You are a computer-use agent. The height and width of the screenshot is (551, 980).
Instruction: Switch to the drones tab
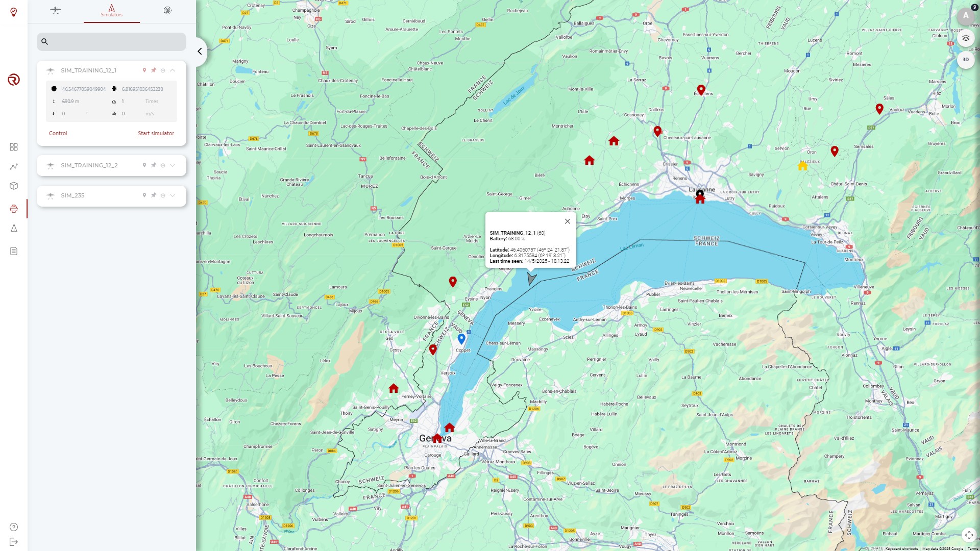(x=56, y=10)
